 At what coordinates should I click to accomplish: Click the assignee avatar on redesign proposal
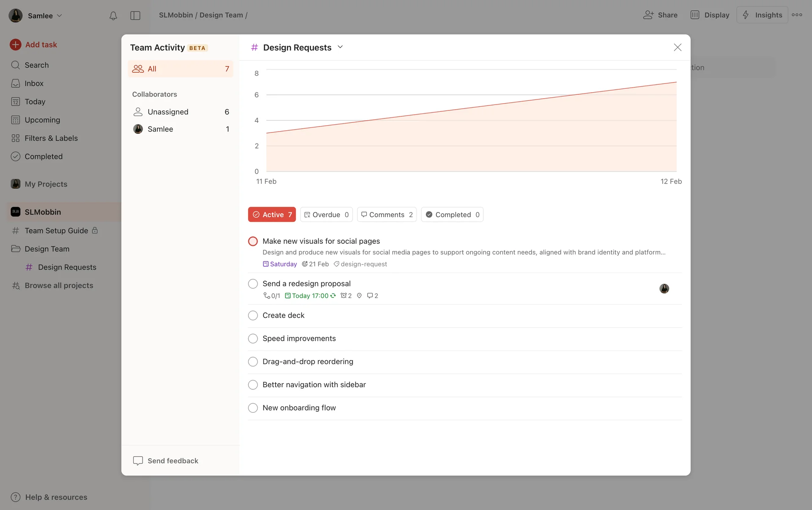pyautogui.click(x=664, y=289)
